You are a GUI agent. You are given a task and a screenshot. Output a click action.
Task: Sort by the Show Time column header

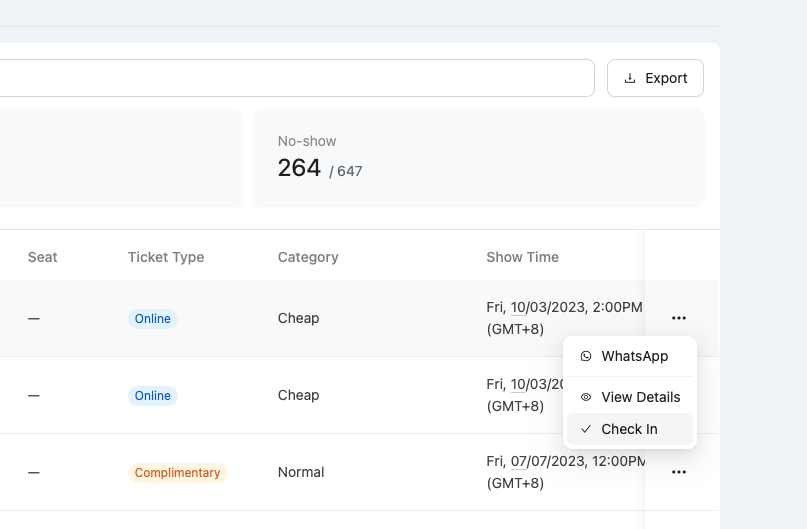pyautogui.click(x=522, y=257)
